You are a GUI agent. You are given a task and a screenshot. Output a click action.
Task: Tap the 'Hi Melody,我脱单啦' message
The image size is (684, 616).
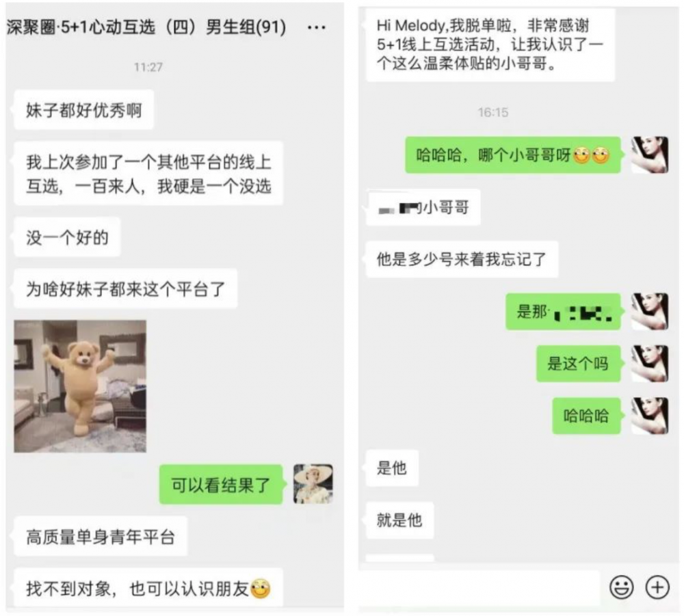coord(490,44)
